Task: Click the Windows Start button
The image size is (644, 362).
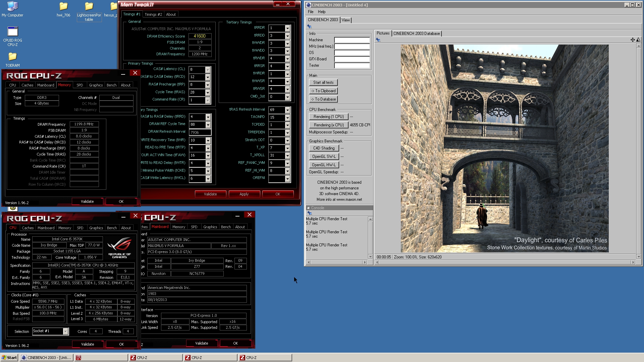Action: click(9, 358)
